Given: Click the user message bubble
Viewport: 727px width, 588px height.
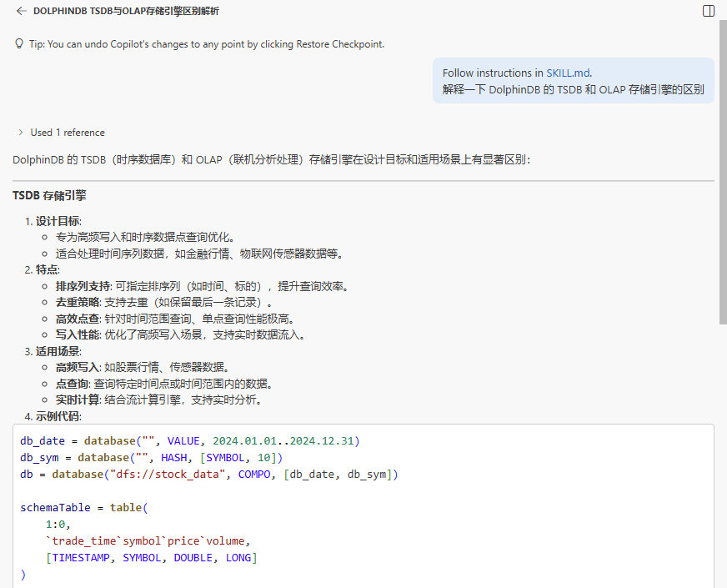Looking at the screenshot, I should click(x=573, y=81).
